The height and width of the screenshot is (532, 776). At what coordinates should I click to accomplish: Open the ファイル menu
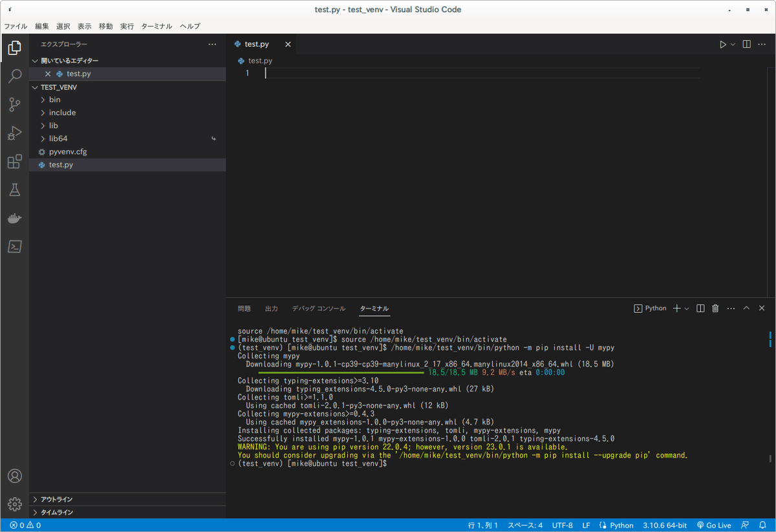pos(16,27)
